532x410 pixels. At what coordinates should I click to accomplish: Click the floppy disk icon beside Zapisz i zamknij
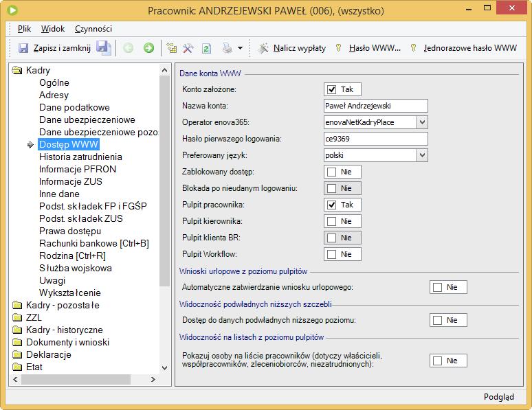pyautogui.click(x=23, y=48)
